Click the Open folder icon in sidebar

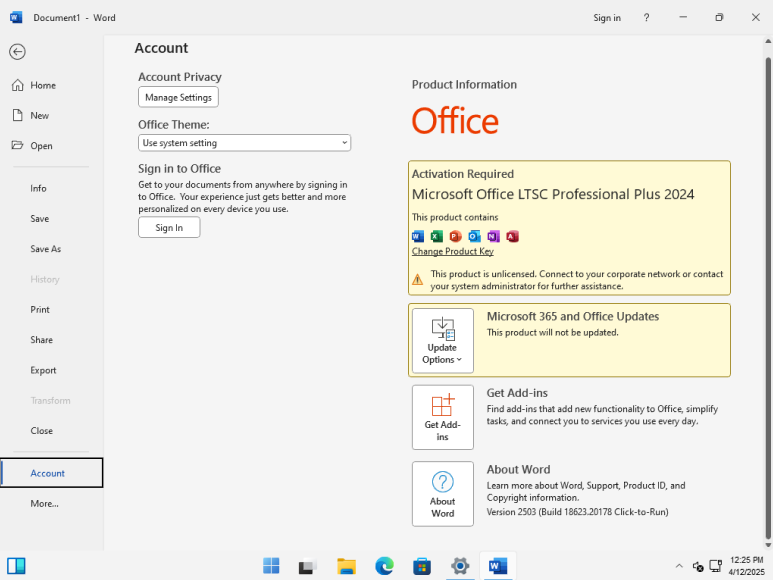coord(17,145)
